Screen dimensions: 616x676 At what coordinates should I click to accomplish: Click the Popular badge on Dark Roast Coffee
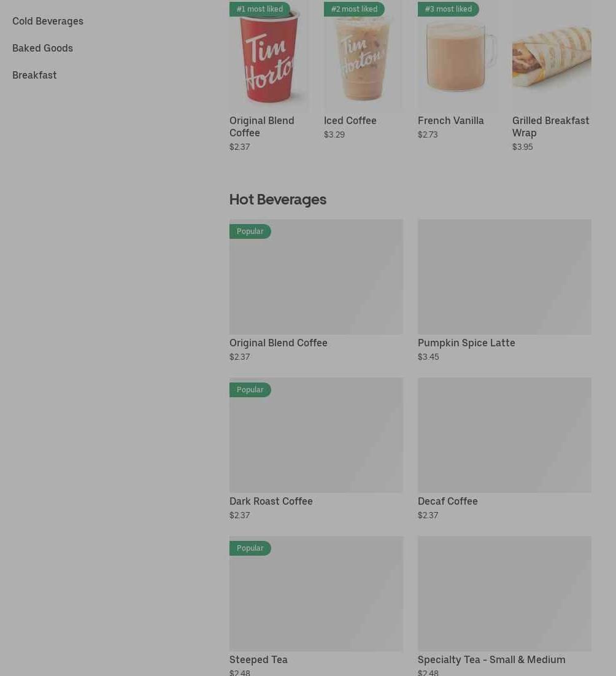[250, 390]
